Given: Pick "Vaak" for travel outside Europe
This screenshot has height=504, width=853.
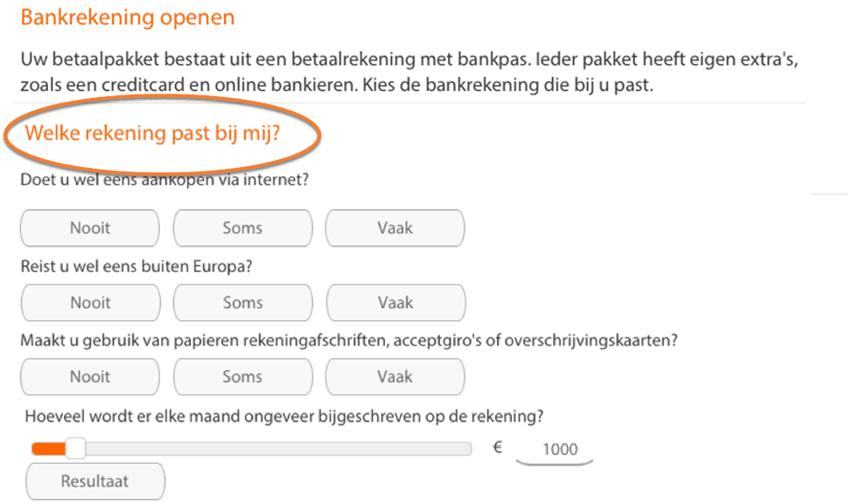Looking at the screenshot, I should [395, 304].
